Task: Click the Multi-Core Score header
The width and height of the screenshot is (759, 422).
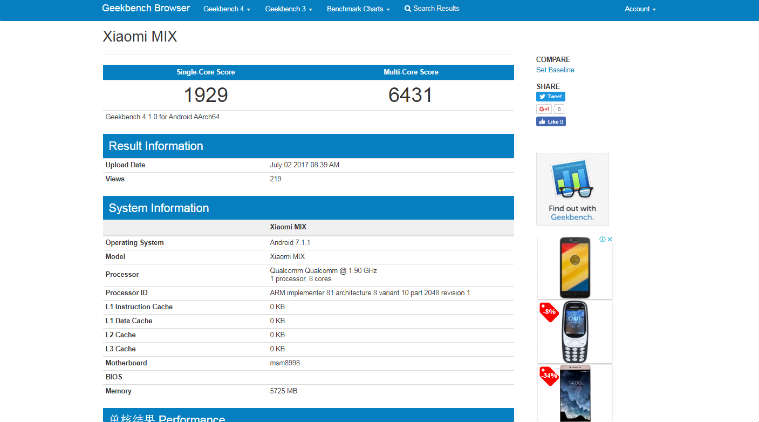Action: pos(411,72)
